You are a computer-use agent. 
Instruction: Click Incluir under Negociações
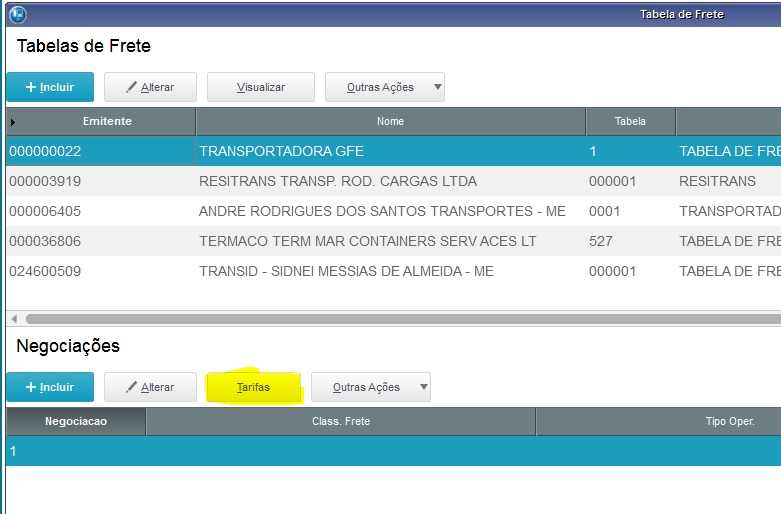click(x=50, y=387)
